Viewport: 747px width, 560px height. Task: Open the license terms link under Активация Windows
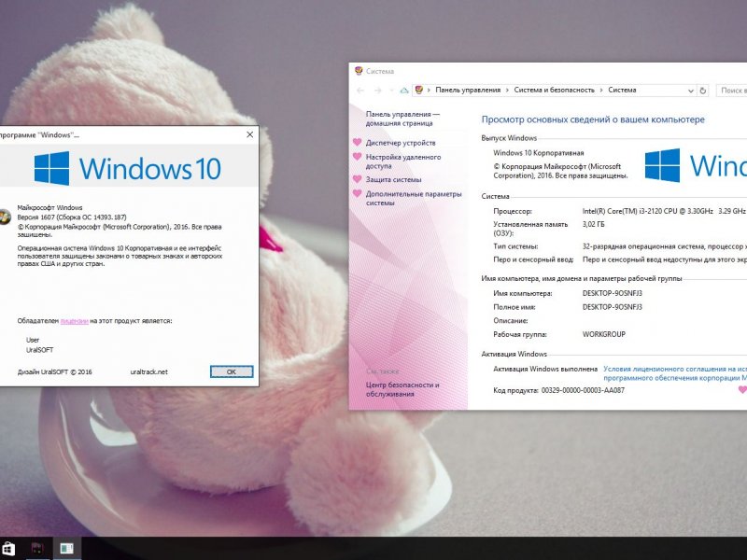point(675,373)
